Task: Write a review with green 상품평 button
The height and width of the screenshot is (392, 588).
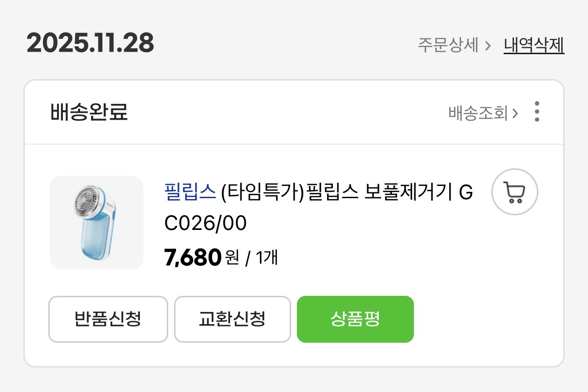Action: [355, 319]
